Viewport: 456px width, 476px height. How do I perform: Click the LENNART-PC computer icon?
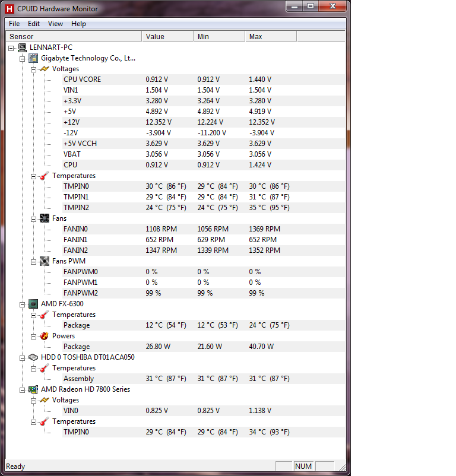pos(22,47)
